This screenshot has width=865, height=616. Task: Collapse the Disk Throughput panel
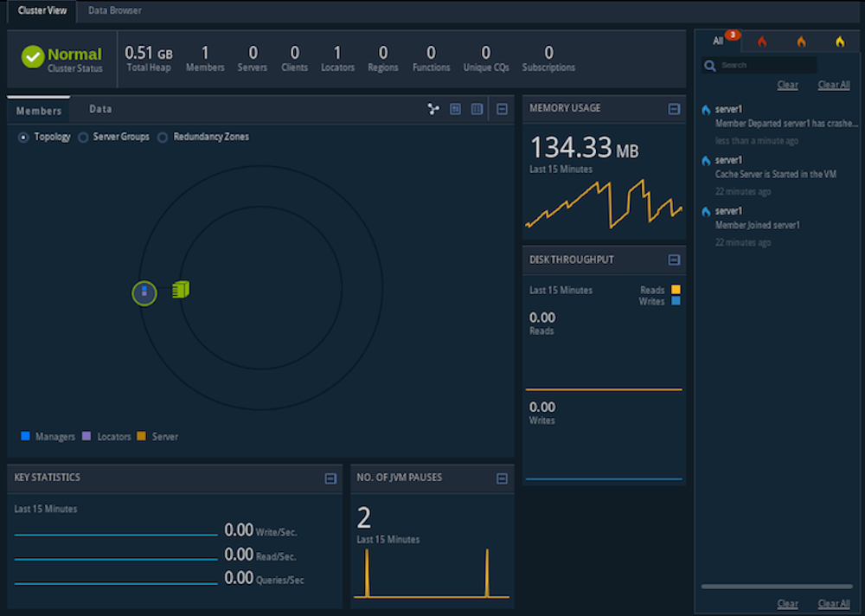click(x=674, y=260)
